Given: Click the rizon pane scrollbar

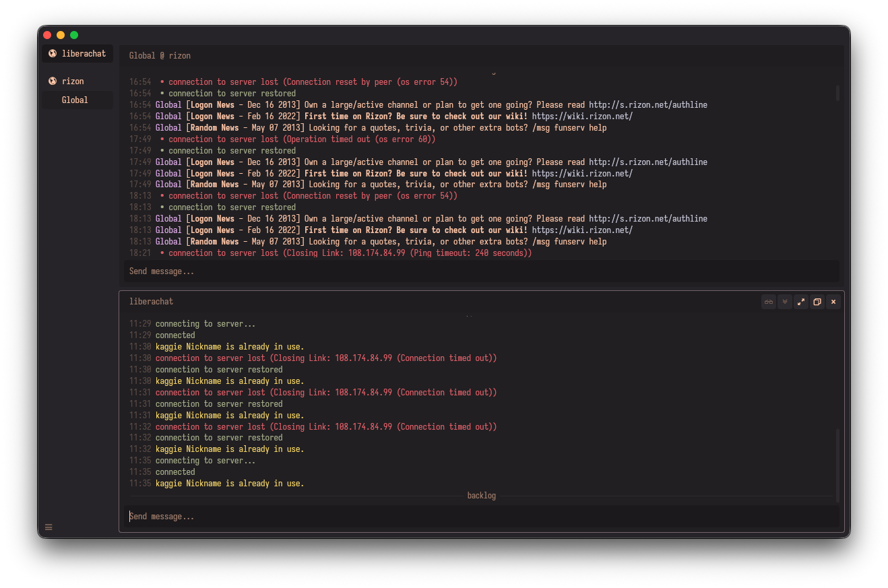Looking at the screenshot, I should coord(837,93).
